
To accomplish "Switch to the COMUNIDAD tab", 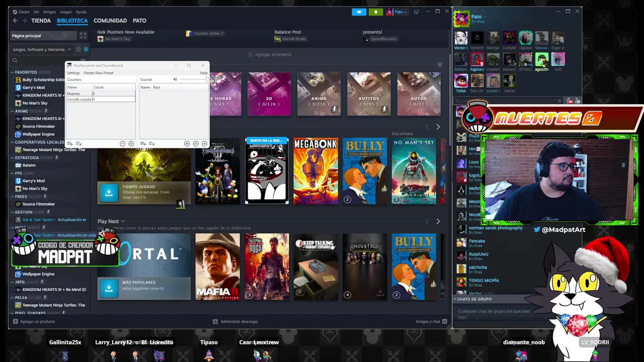I will pos(110,21).
